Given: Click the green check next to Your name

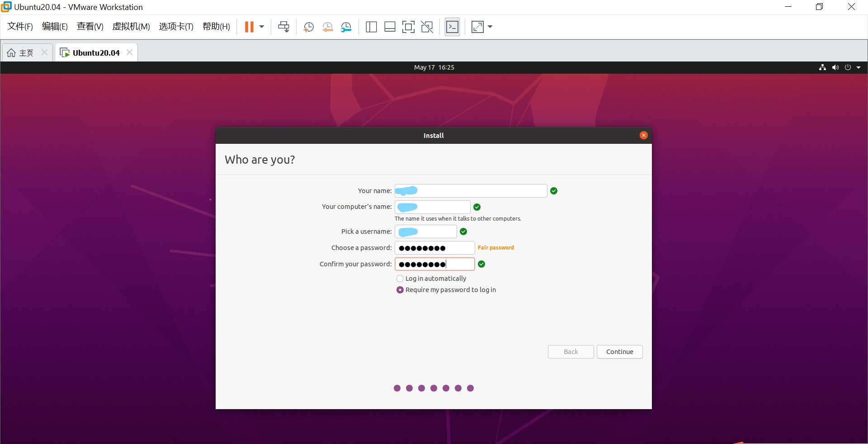Looking at the screenshot, I should tap(554, 191).
